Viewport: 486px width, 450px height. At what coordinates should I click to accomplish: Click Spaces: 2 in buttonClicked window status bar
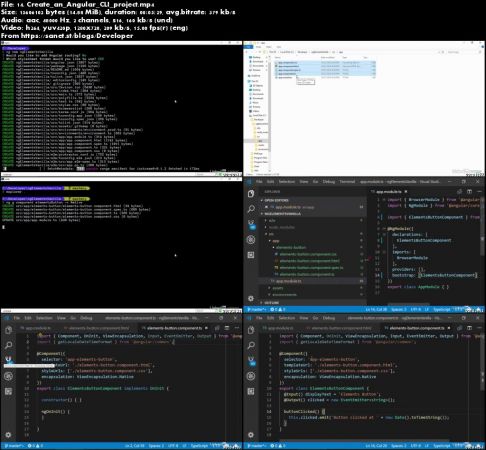pos(399,446)
